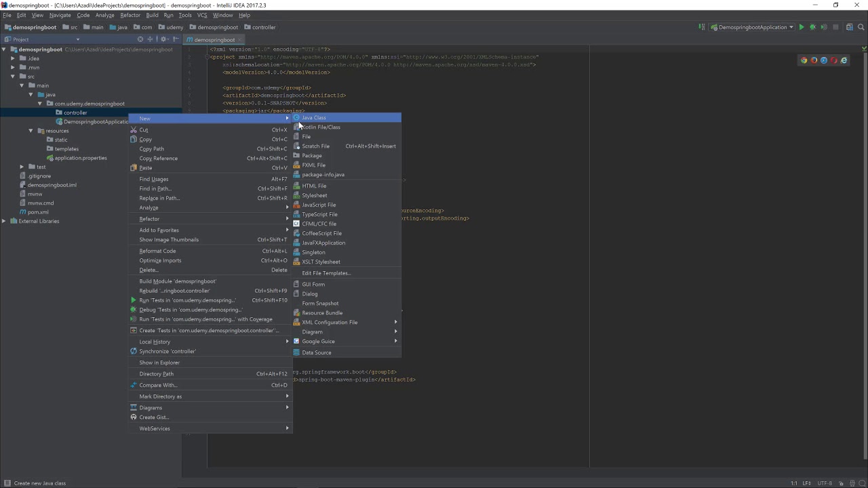This screenshot has height=488, width=868.
Task: Open preview in Opera browser icon
Action: (834, 60)
